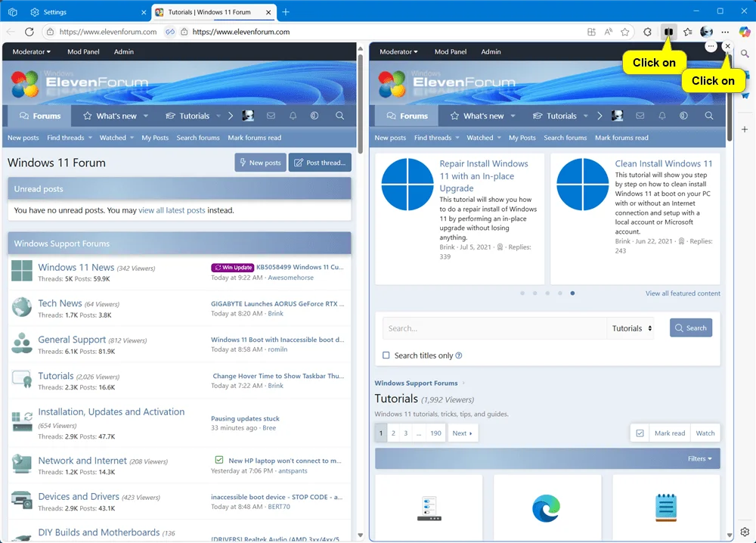The width and height of the screenshot is (756, 543).
Task: Open Admin in the right pane
Action: coord(491,51)
